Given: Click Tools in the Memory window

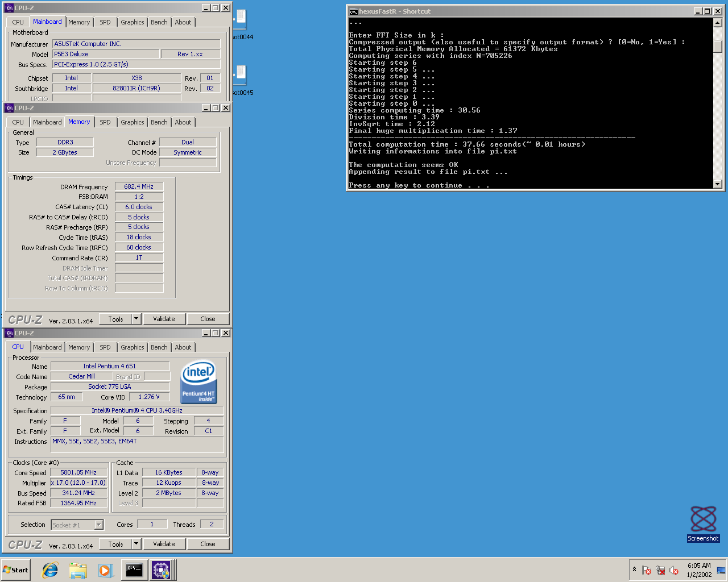Looking at the screenshot, I should (115, 319).
